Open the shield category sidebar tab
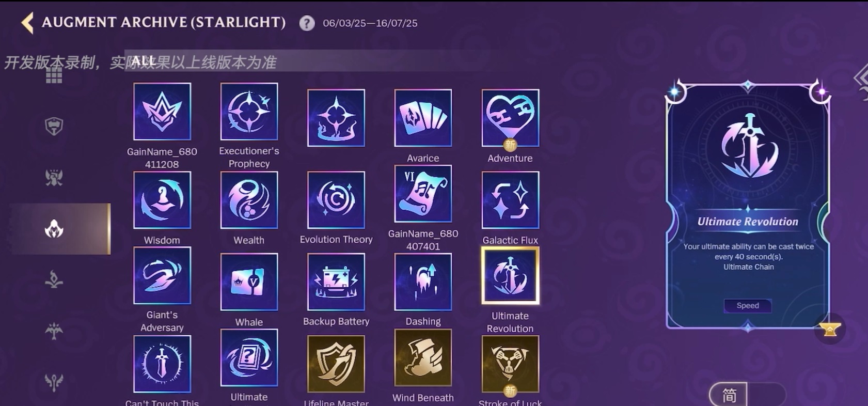Screen dimensions: 868x406 click(54, 126)
